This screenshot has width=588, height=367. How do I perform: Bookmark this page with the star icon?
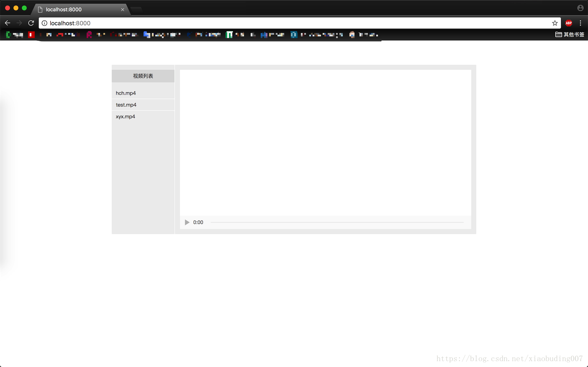pyautogui.click(x=555, y=23)
